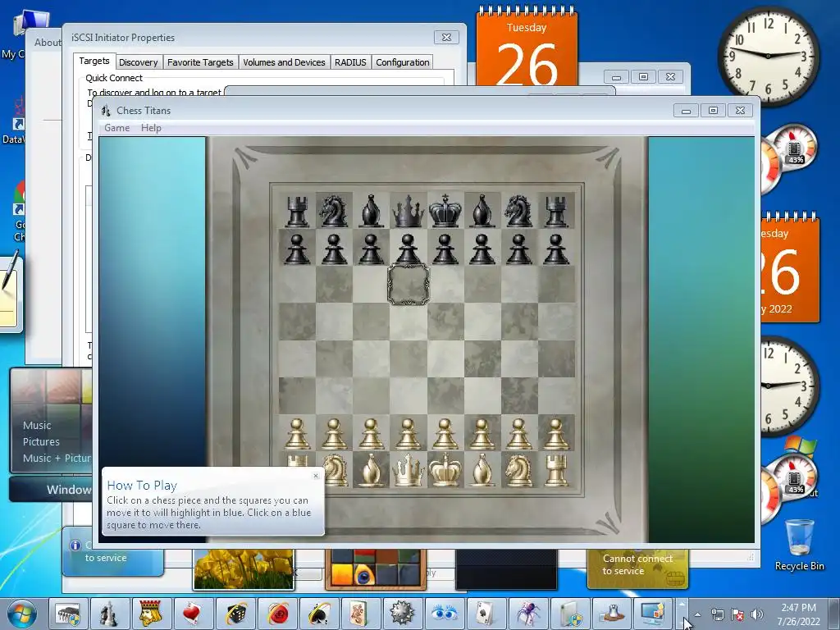
Task: Pick the black queen piece
Action: 409,211
